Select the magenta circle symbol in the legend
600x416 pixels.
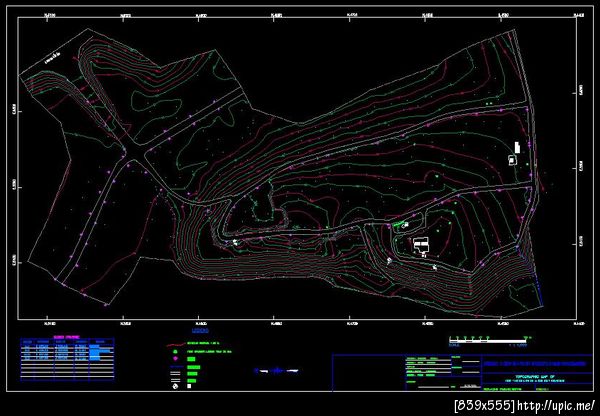[175, 359]
